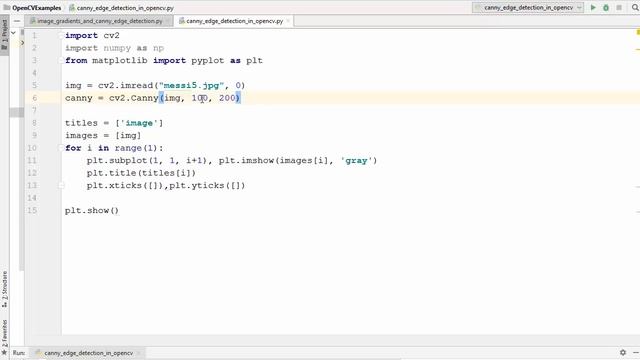Click 'cv2.Canny' call on line 6
The image size is (640, 360).
134,98
